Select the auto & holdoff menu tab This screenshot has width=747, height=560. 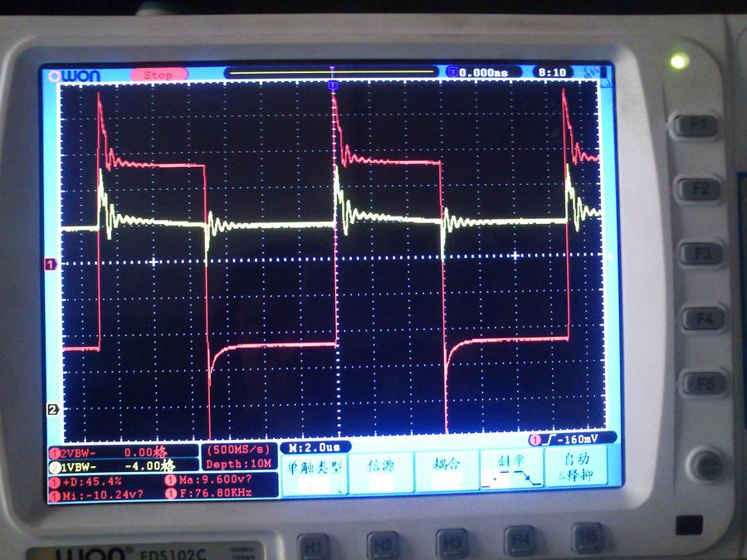point(576,469)
